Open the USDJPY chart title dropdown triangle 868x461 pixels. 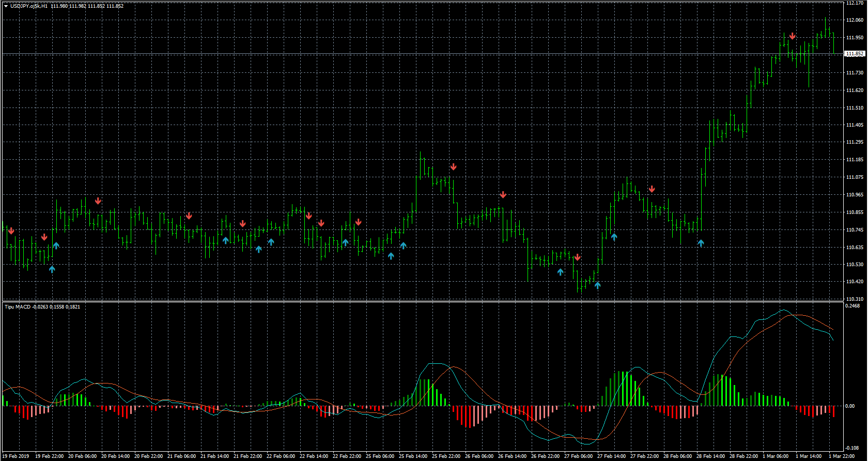(x=6, y=6)
